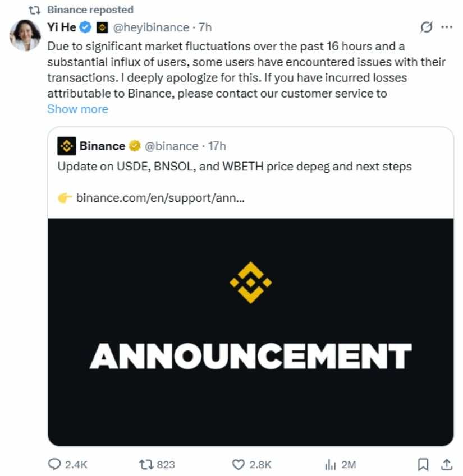This screenshot has width=463, height=476.
Task: Expand the post with Show more
Action: click(x=77, y=109)
